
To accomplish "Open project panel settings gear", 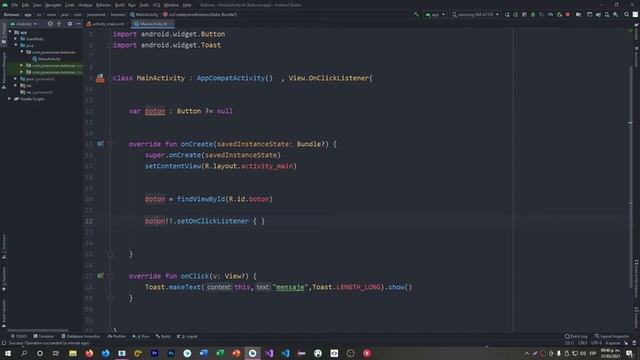I will (x=70, y=24).
